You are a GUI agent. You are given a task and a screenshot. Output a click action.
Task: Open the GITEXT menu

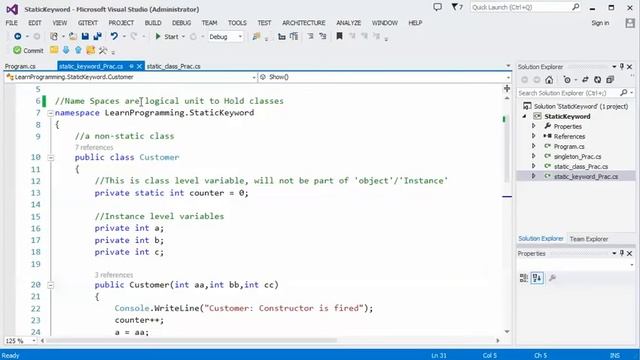point(88,23)
